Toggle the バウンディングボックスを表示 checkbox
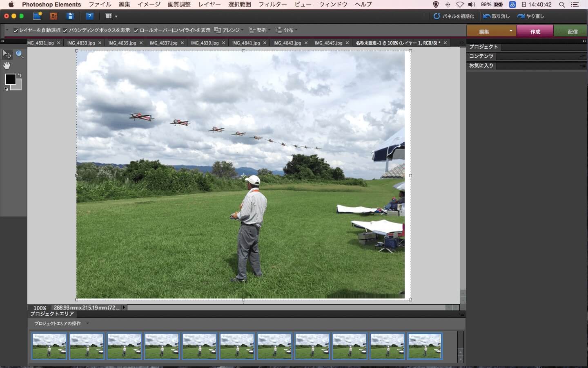This screenshot has width=588, height=368. (x=65, y=30)
